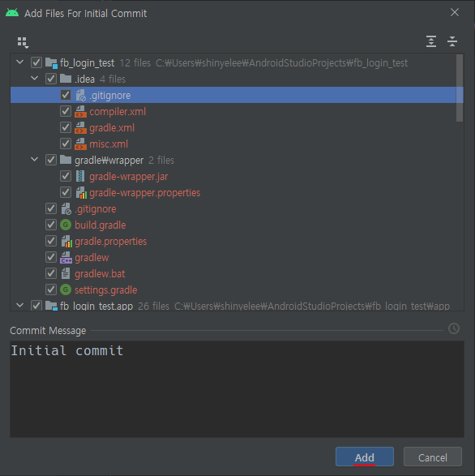This screenshot has width=475, height=476.
Task: Click the root-level .gitignore file icon
Action: [66, 209]
